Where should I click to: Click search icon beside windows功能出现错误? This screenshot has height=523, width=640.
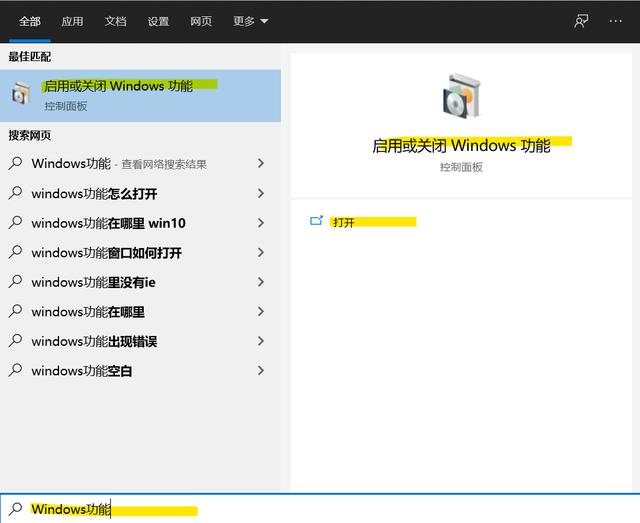click(15, 341)
